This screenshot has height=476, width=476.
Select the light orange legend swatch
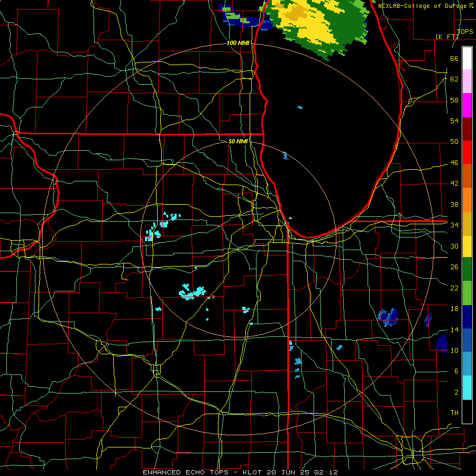467,199
